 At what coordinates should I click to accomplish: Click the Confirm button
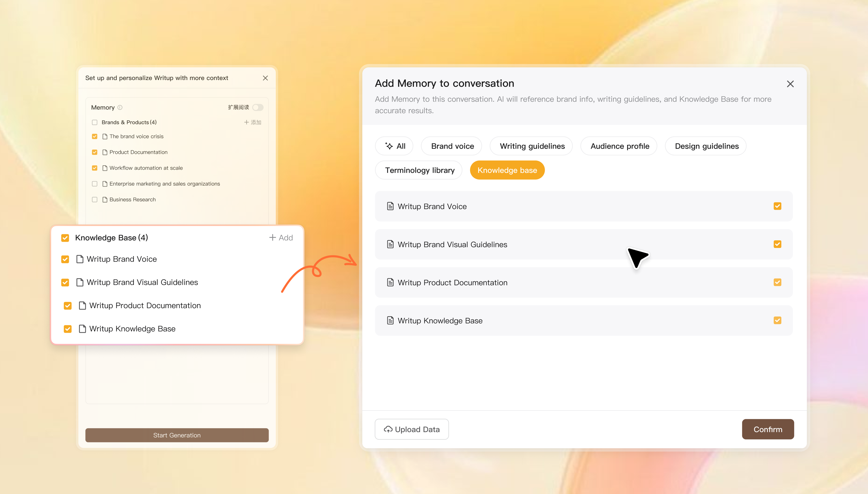coord(768,429)
